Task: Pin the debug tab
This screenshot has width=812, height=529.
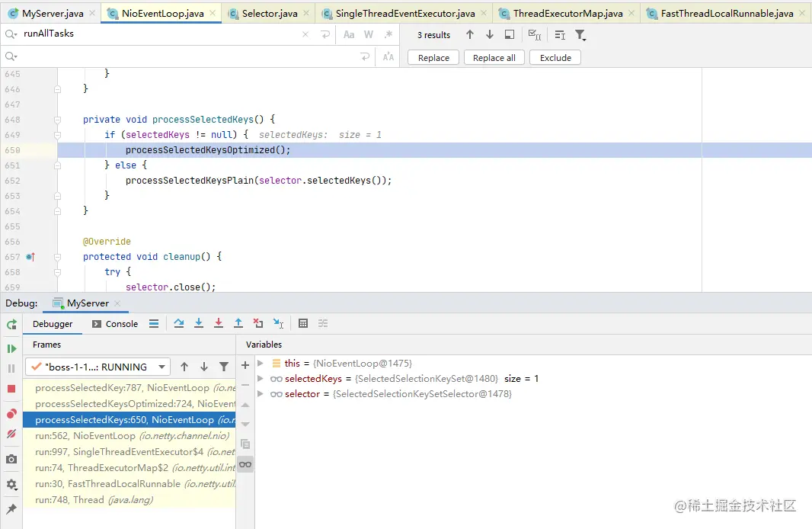Action: (x=11, y=508)
